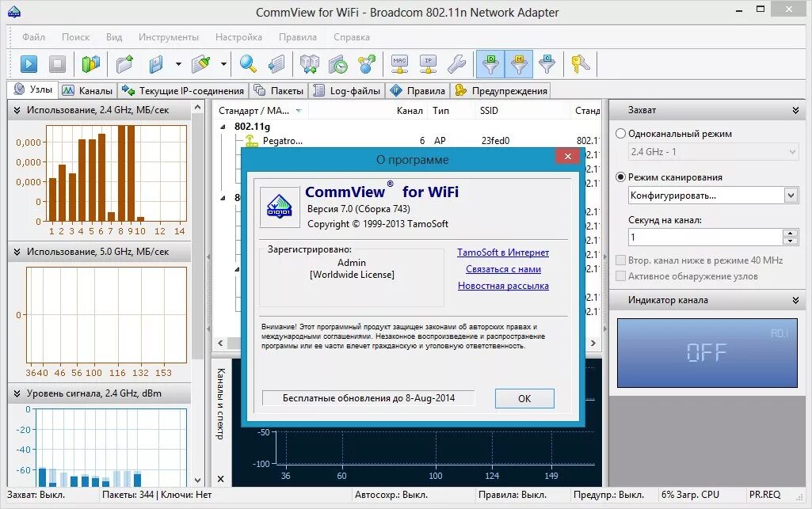Collapse the Использование 2.4 GHz panel

(x=17, y=110)
